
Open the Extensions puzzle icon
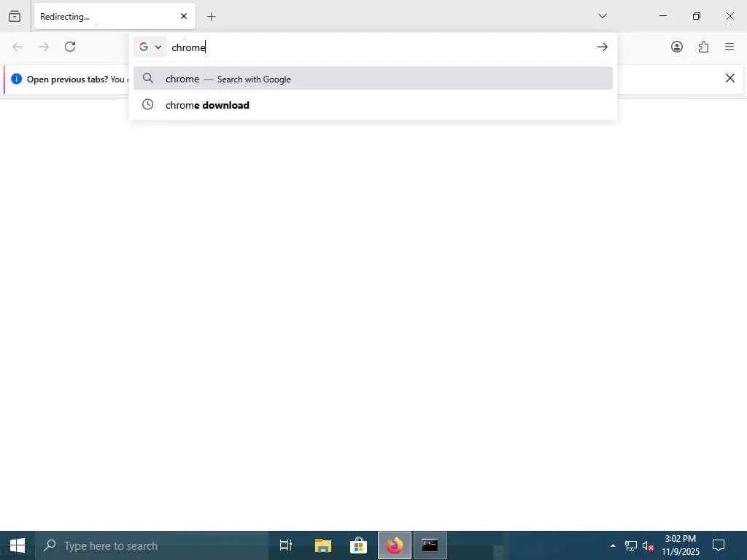pyautogui.click(x=704, y=47)
